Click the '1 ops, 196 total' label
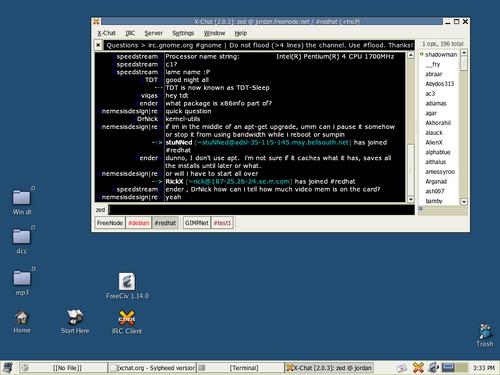 coord(443,44)
